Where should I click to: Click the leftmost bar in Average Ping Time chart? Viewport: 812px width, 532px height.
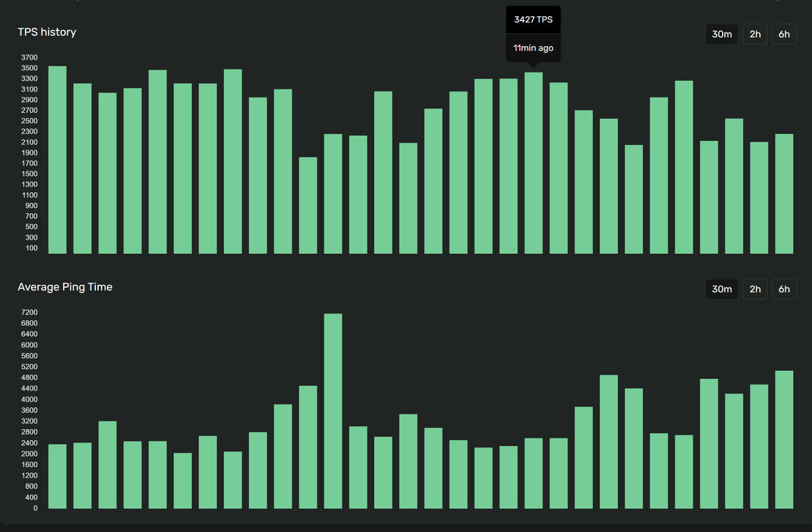pos(58,476)
